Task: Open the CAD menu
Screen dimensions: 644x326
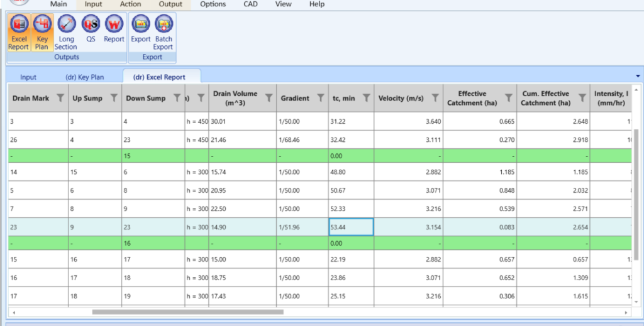Action: 250,4
